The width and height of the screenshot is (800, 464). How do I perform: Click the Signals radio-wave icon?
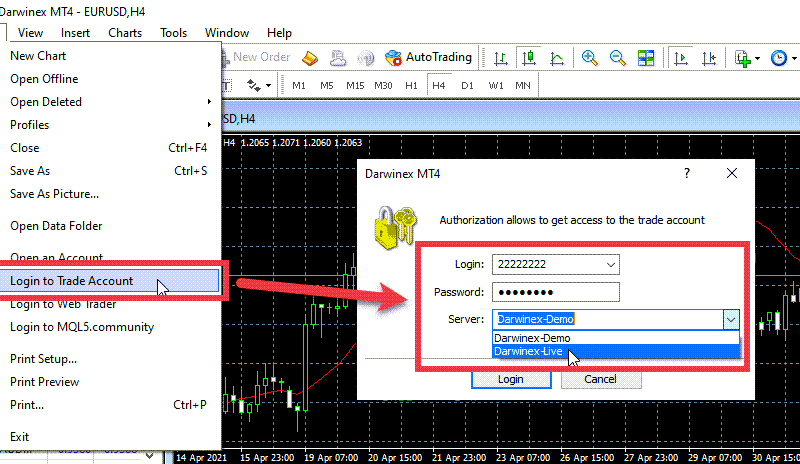pos(366,58)
